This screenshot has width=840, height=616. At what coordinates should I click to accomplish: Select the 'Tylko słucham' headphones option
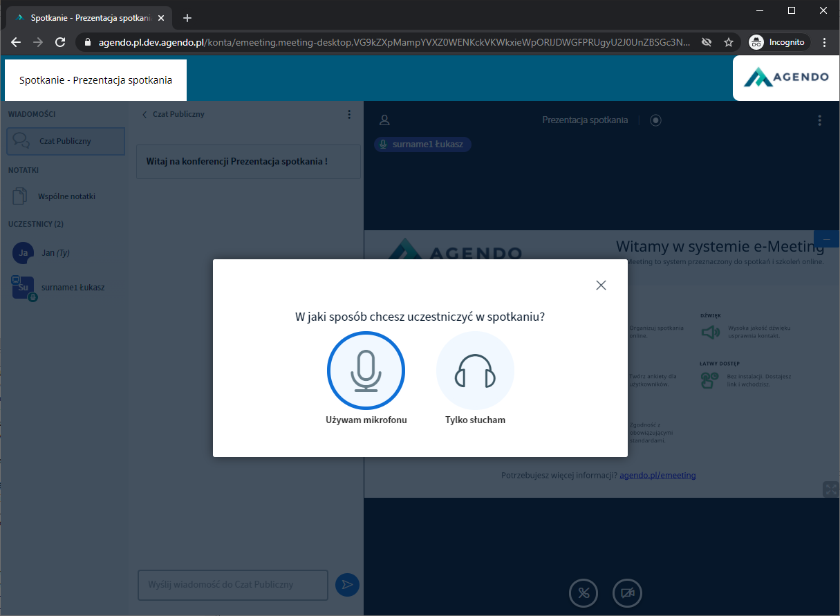[x=475, y=371]
